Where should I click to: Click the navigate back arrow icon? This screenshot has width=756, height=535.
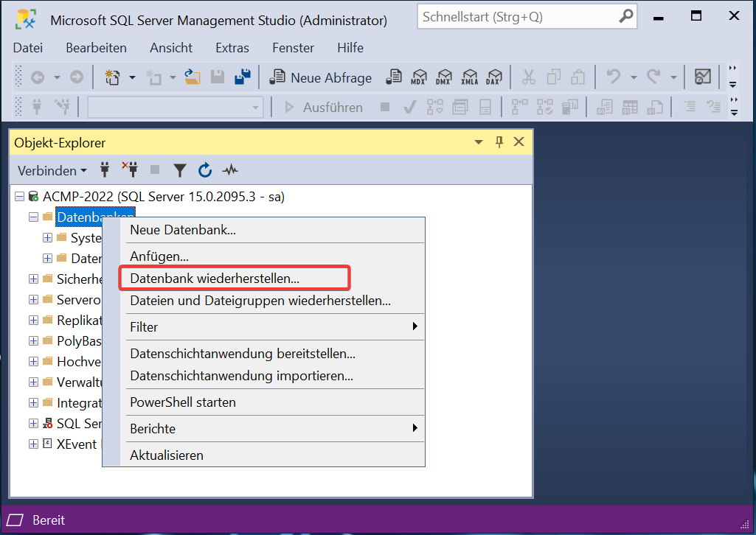pyautogui.click(x=38, y=77)
